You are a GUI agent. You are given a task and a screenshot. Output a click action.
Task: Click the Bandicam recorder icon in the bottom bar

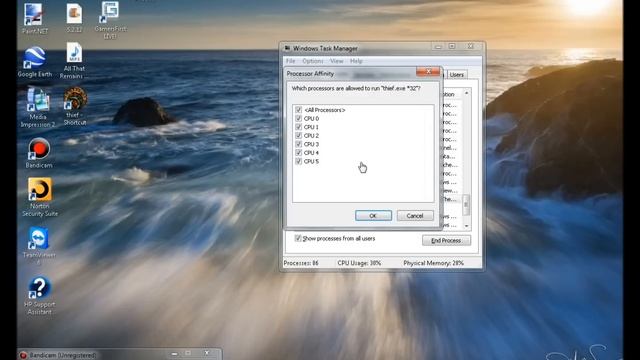[23, 355]
